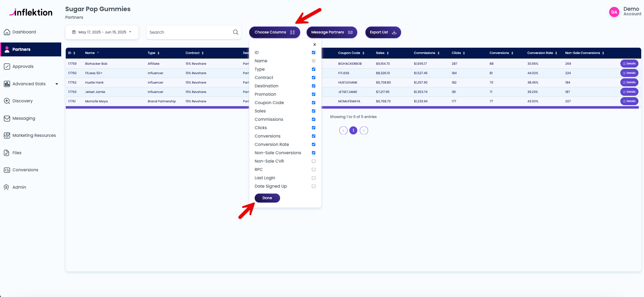Viewport: 644px width, 297px height.
Task: Open Details for Biohacker Bob
Action: [629, 64]
